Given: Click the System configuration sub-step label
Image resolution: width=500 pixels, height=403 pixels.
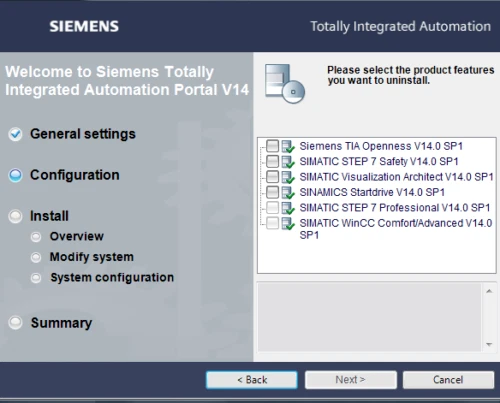Looking at the screenshot, I should (112, 278).
